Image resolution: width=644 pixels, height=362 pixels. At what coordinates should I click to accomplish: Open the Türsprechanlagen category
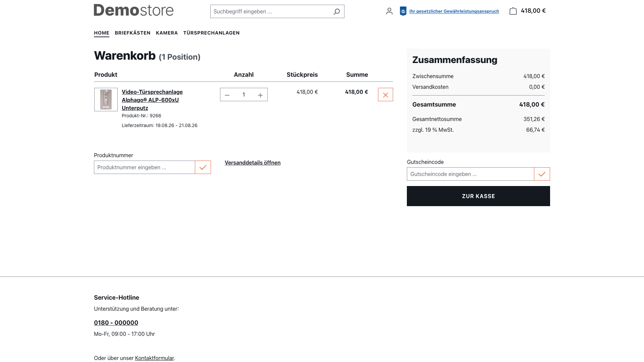[x=211, y=33]
